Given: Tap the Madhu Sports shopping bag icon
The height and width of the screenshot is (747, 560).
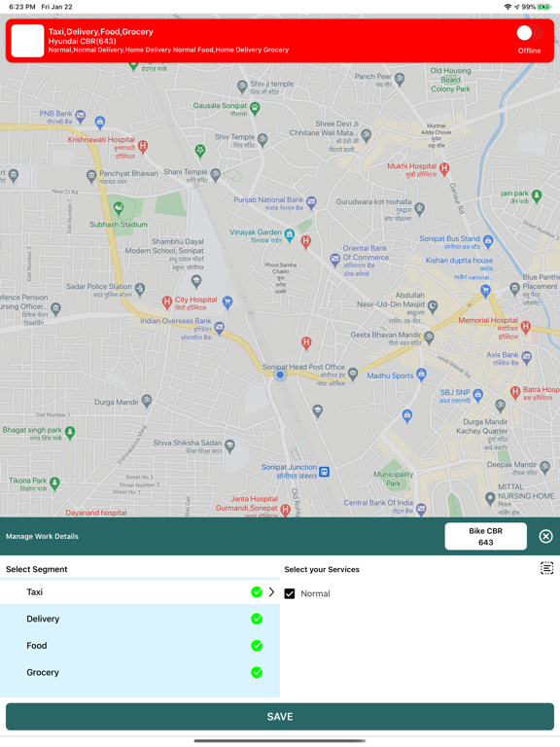Looking at the screenshot, I should (x=421, y=374).
